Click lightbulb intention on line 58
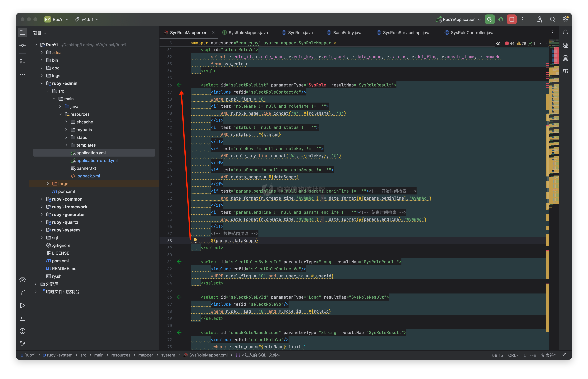This screenshot has width=588, height=379. pyautogui.click(x=195, y=240)
